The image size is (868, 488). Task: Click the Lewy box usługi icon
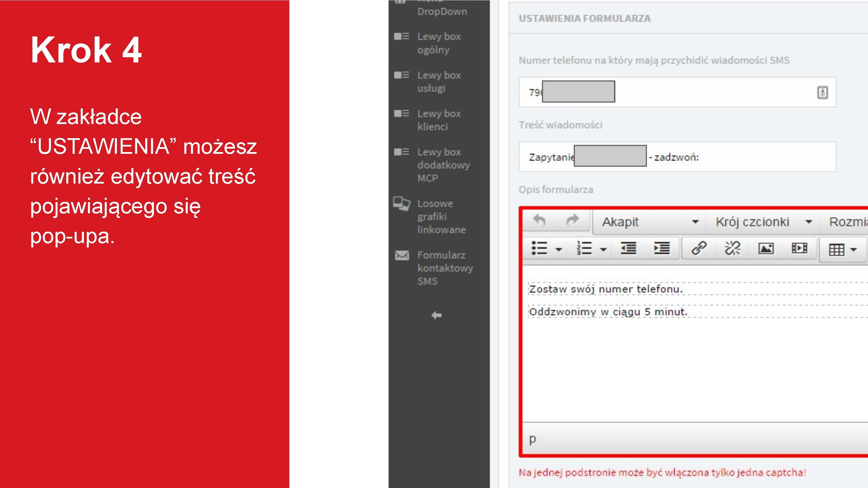tap(401, 75)
